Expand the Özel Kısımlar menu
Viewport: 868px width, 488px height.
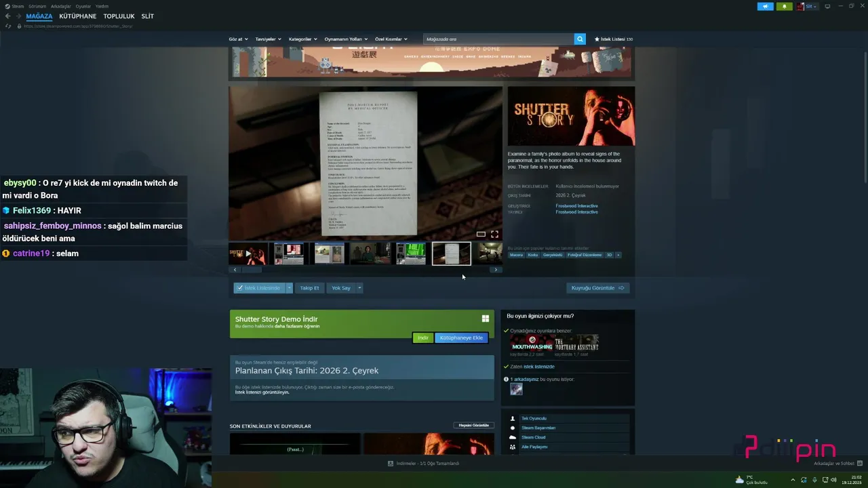(391, 39)
